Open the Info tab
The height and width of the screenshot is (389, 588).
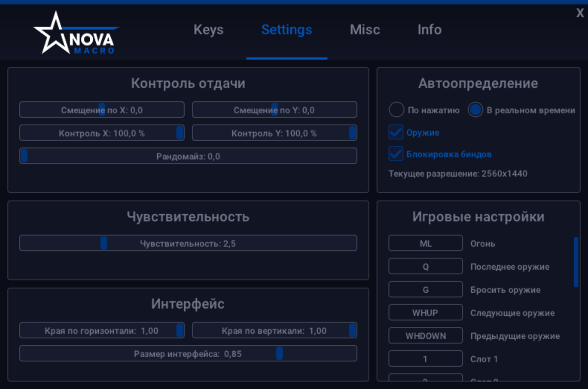point(429,30)
